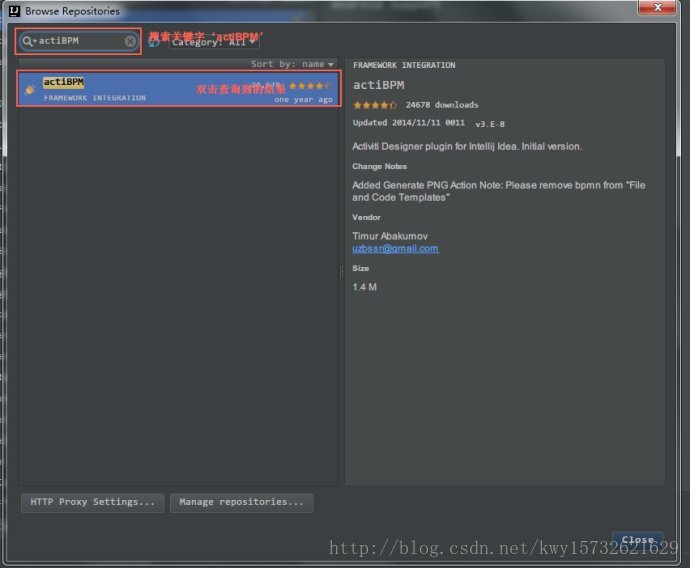Close the Browse Repositories window

(x=657, y=7)
